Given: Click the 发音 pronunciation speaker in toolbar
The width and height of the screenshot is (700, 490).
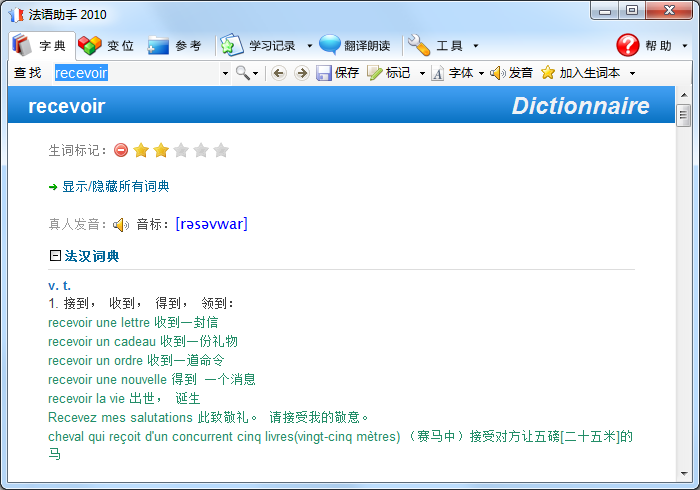Looking at the screenshot, I should pyautogui.click(x=497, y=73).
